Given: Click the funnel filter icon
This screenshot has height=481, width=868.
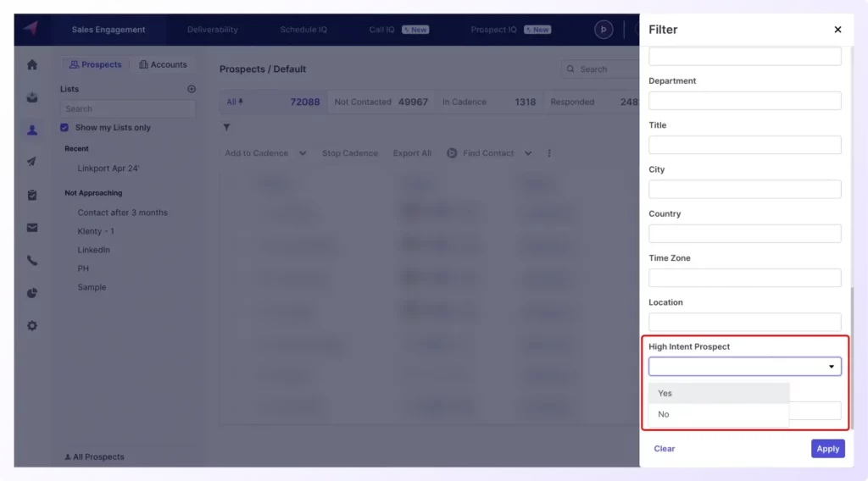Looking at the screenshot, I should tap(226, 128).
